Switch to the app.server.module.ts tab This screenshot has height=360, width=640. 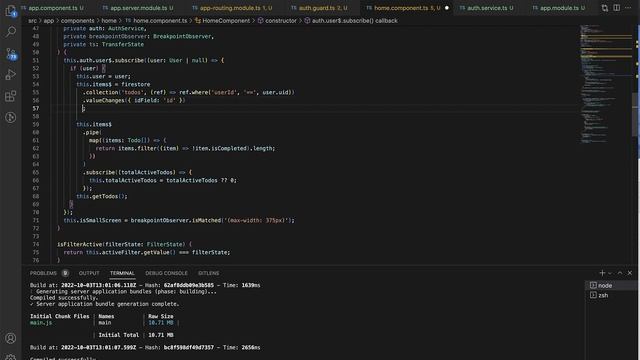coord(138,8)
